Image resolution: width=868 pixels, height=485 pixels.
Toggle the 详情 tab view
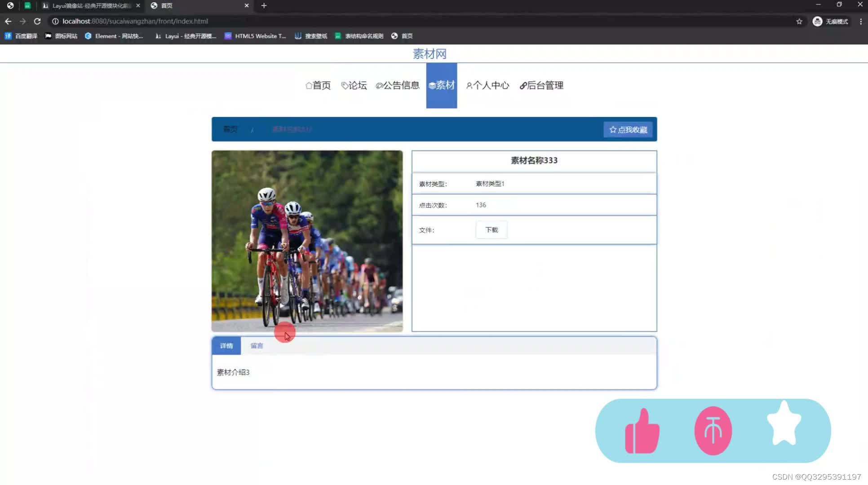pyautogui.click(x=226, y=346)
